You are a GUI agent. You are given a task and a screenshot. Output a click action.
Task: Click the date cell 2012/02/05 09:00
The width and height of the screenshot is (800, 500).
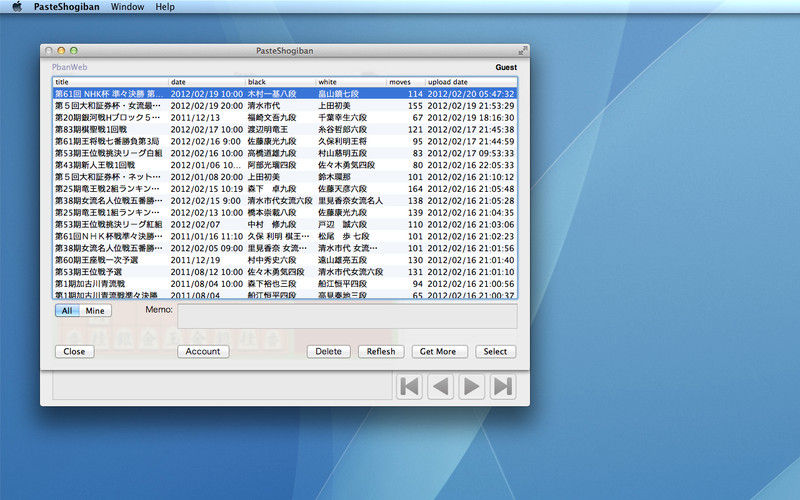click(207, 248)
